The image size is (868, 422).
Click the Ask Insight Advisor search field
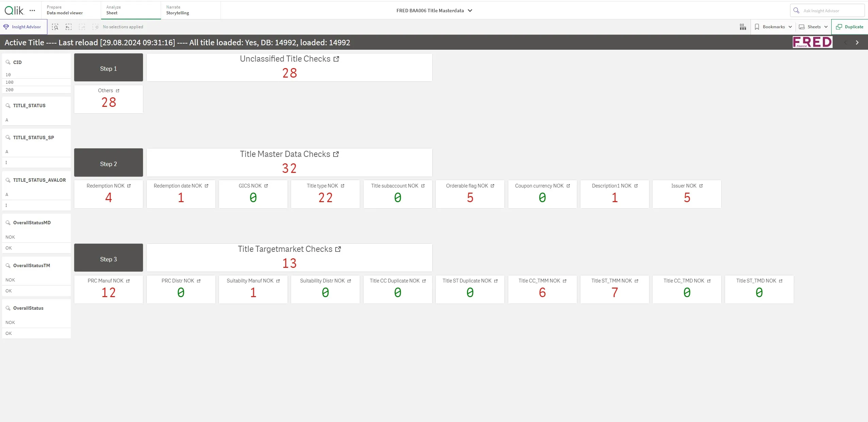click(x=827, y=11)
